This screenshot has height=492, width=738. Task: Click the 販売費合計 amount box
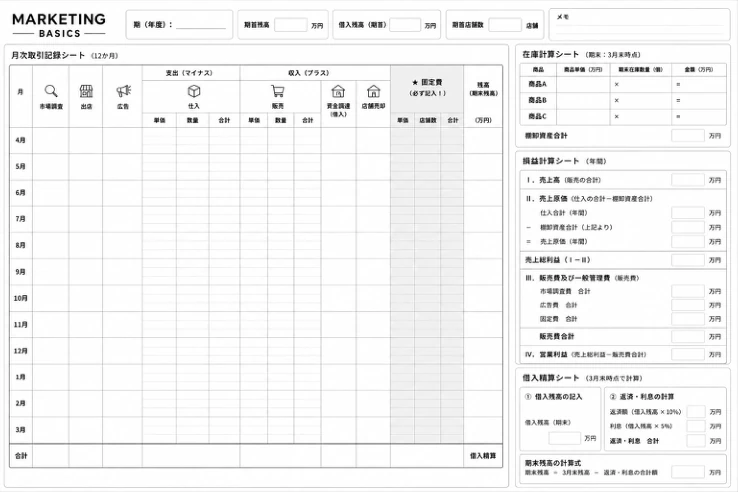point(688,337)
